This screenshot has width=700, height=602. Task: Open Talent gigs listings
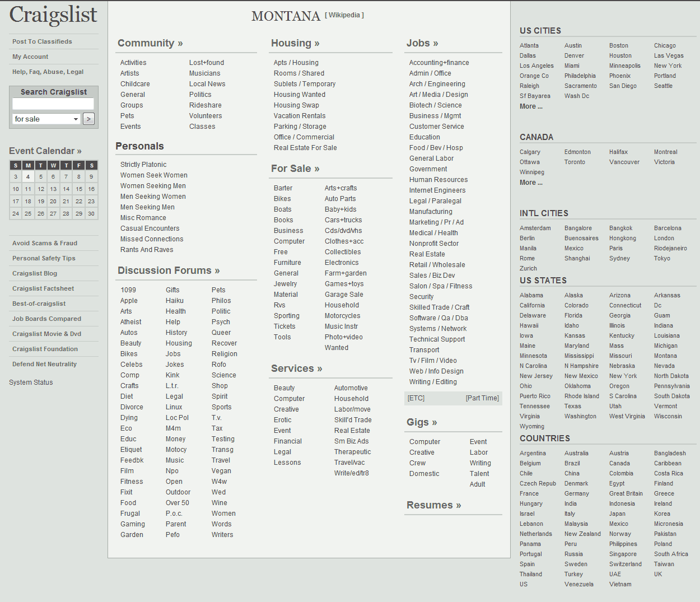pos(479,474)
